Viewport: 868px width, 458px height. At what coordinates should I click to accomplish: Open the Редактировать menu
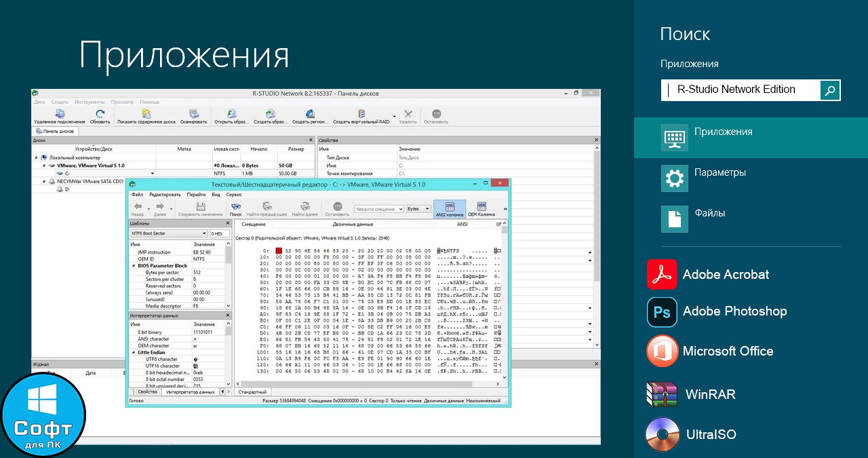165,194
